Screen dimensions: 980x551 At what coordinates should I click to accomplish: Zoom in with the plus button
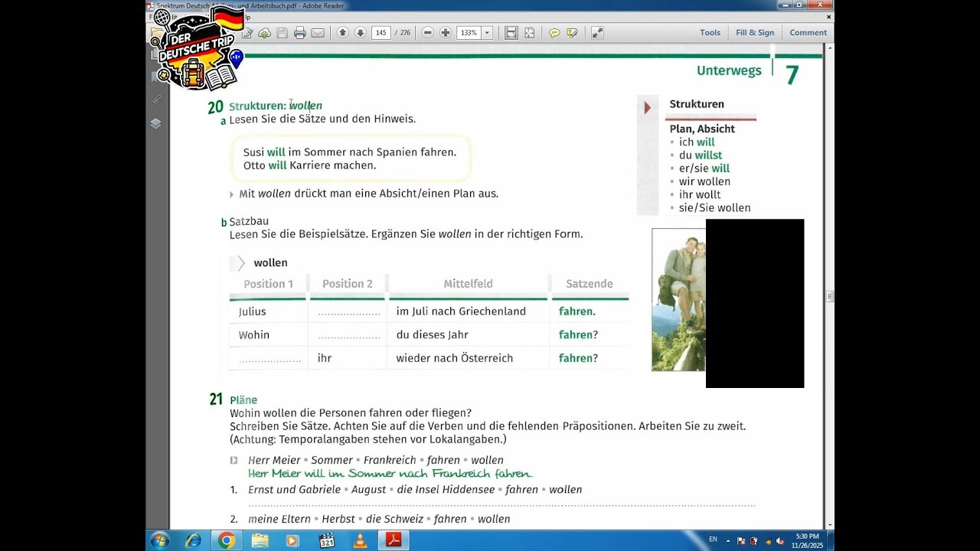446,33
